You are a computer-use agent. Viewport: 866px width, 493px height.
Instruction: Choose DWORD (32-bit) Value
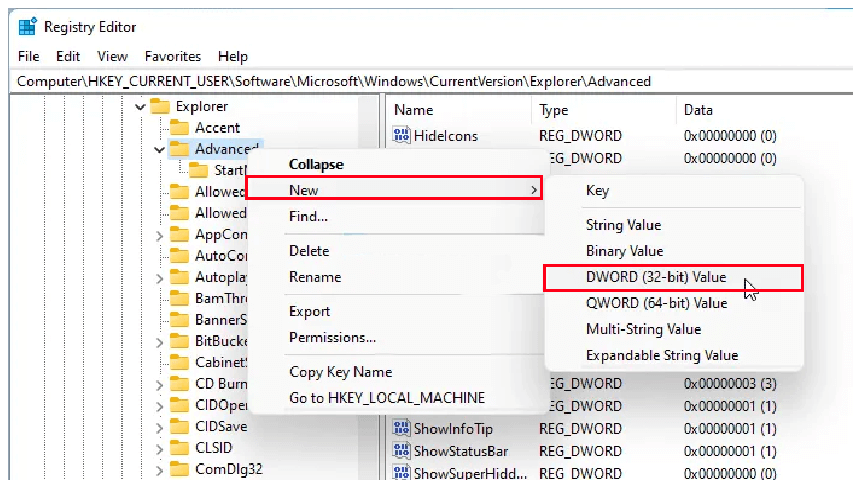pyautogui.click(x=673, y=278)
